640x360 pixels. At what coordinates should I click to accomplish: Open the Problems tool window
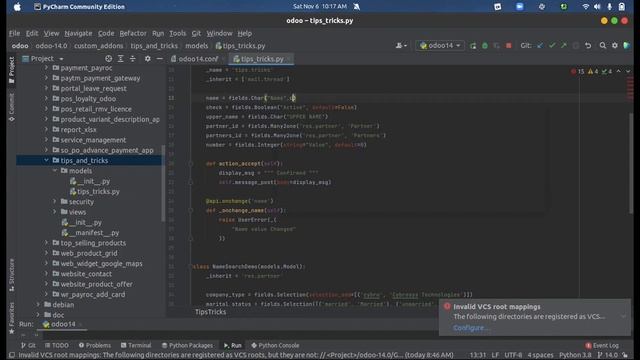[94, 345]
